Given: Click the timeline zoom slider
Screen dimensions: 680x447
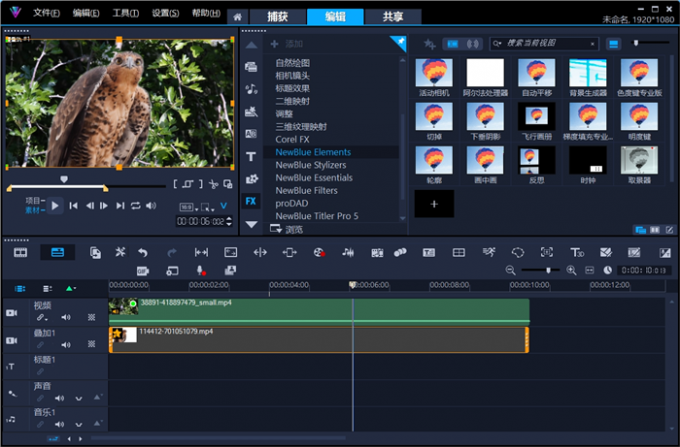Looking at the screenshot, I should coord(547,271).
